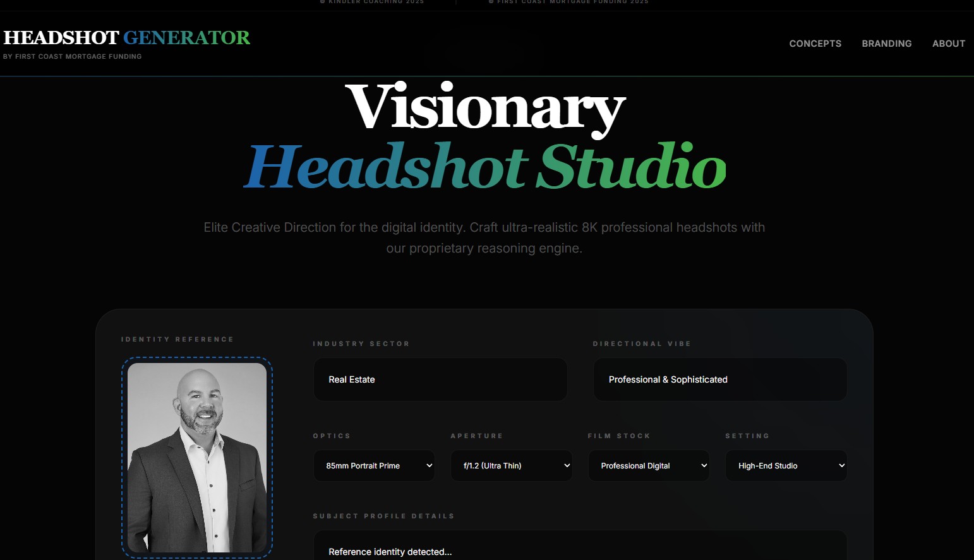
Task: Open the Film Stock dropdown (Professional Digital)
Action: 649,466
